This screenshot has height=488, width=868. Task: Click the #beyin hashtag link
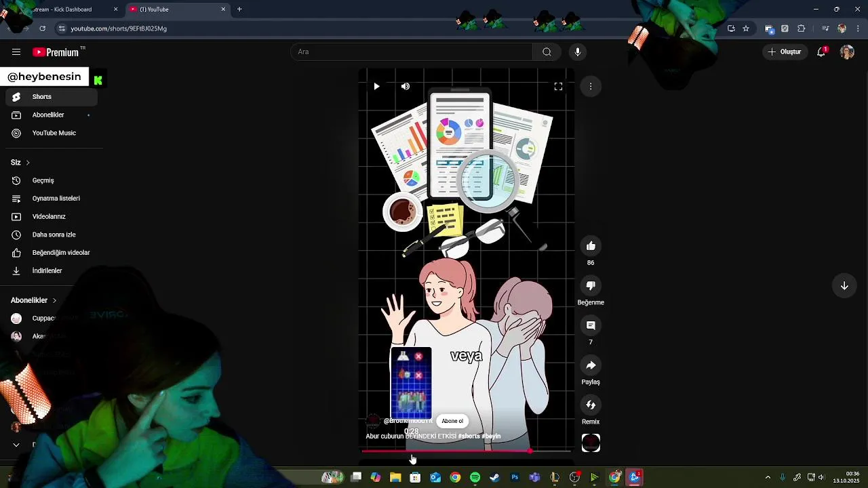coord(491,436)
